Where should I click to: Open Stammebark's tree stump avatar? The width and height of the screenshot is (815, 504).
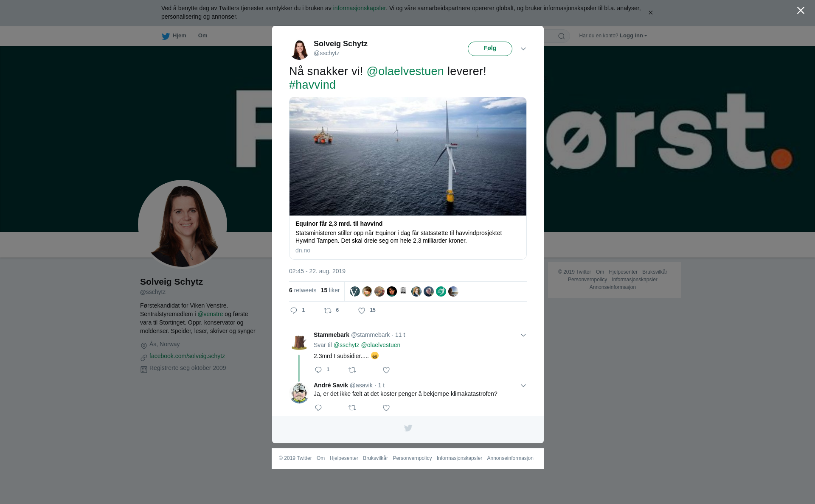click(299, 342)
